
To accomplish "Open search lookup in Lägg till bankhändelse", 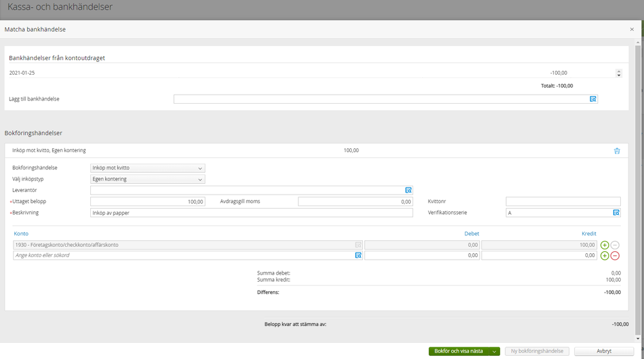I will pyautogui.click(x=593, y=99).
